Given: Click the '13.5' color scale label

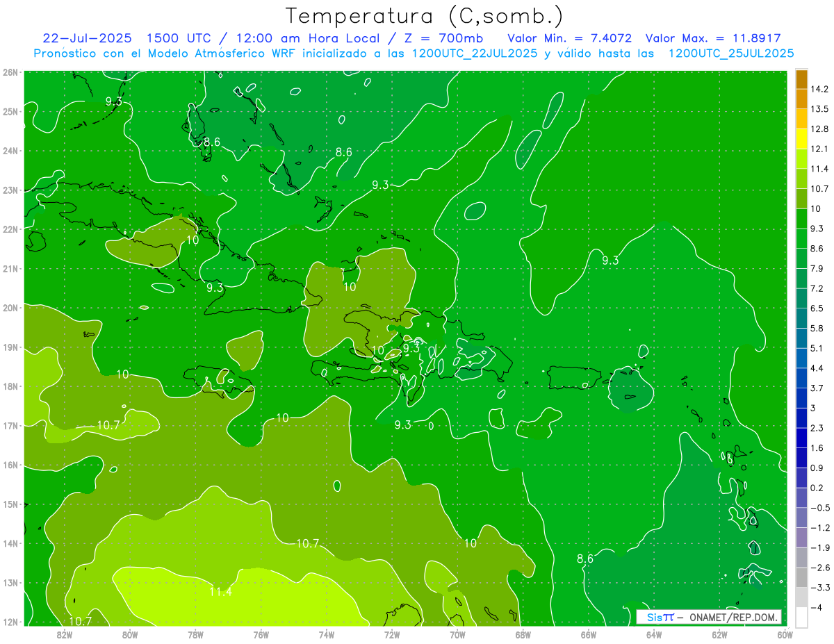Looking at the screenshot, I should [x=819, y=109].
